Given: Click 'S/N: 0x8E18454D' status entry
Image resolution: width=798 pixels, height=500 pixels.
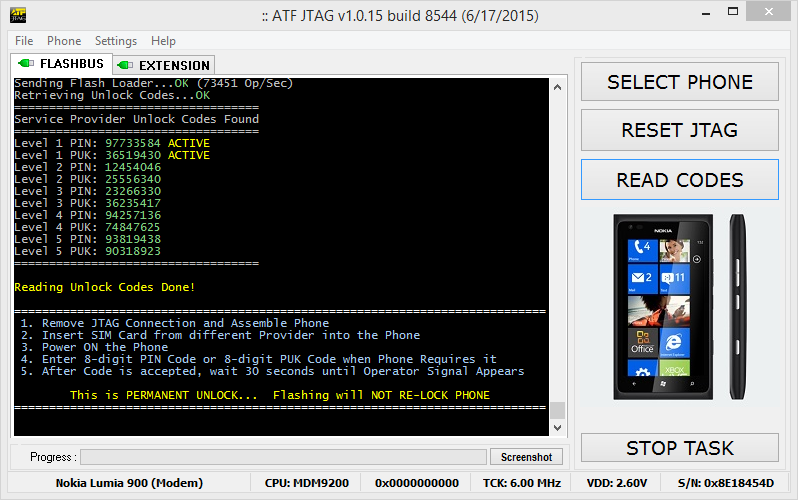Looking at the screenshot, I should (726, 483).
